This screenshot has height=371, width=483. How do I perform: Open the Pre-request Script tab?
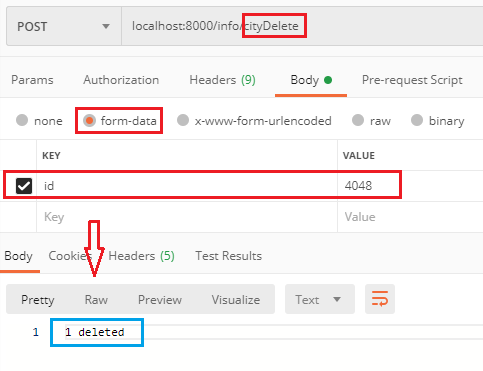(412, 80)
